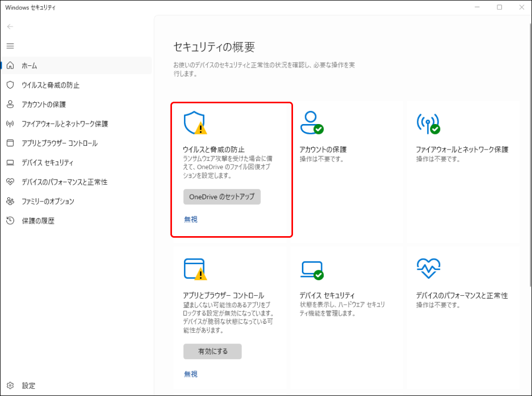This screenshot has height=396, width=532.
Task: Open ウイルスと脅威の防止 in the sidebar
Action: 76,85
